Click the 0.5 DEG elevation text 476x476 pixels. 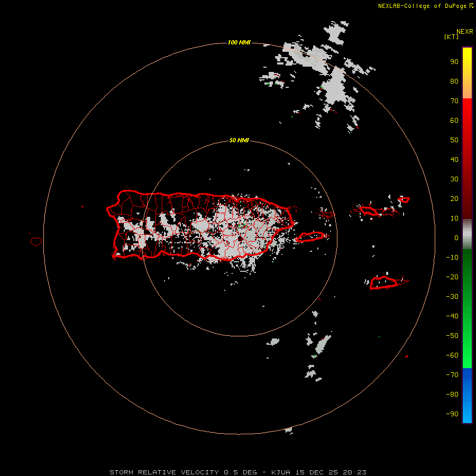click(x=240, y=472)
